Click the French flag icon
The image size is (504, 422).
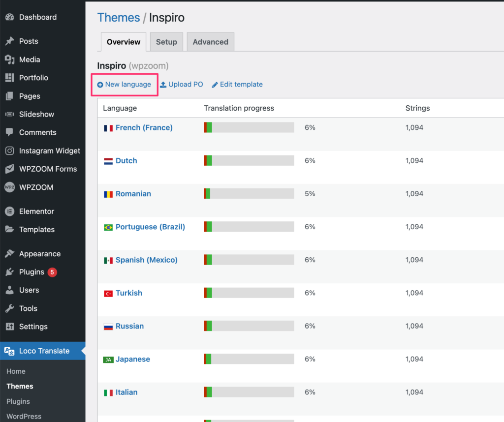(108, 128)
